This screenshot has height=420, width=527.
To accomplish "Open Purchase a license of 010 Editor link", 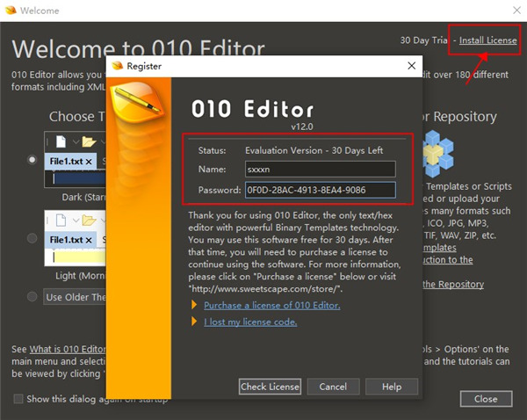I will coord(272,305).
